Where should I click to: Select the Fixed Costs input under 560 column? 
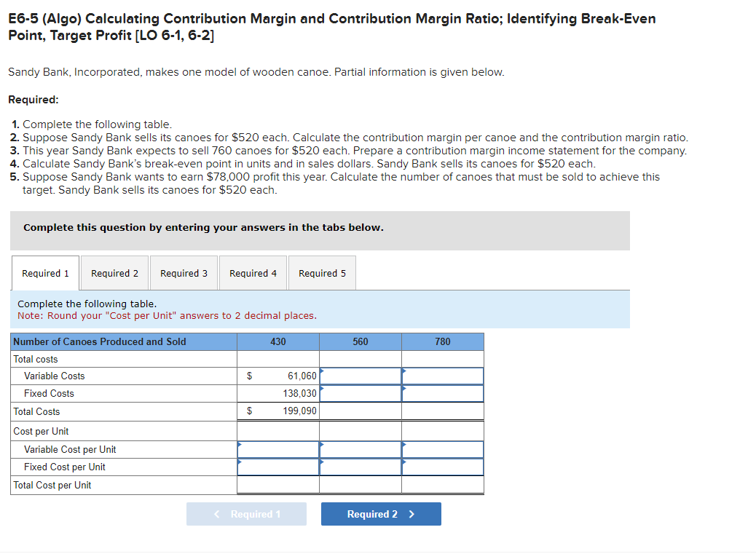360,393
